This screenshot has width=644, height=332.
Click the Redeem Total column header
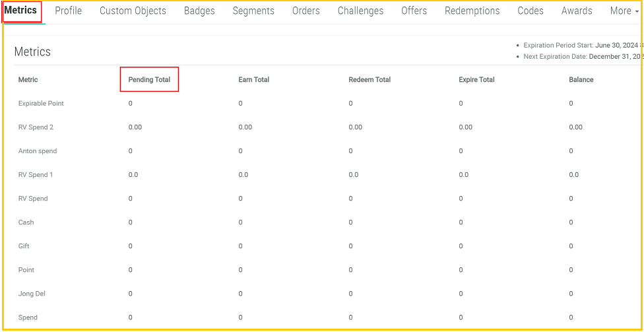[x=370, y=80]
